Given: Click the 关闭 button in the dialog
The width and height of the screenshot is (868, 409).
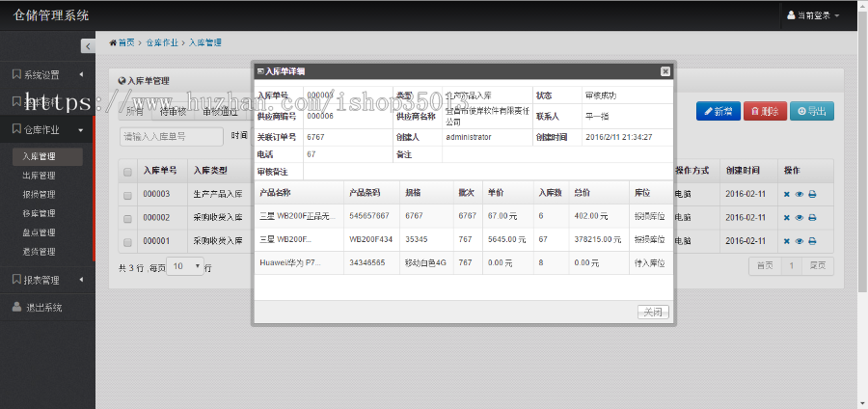Looking at the screenshot, I should point(653,313).
